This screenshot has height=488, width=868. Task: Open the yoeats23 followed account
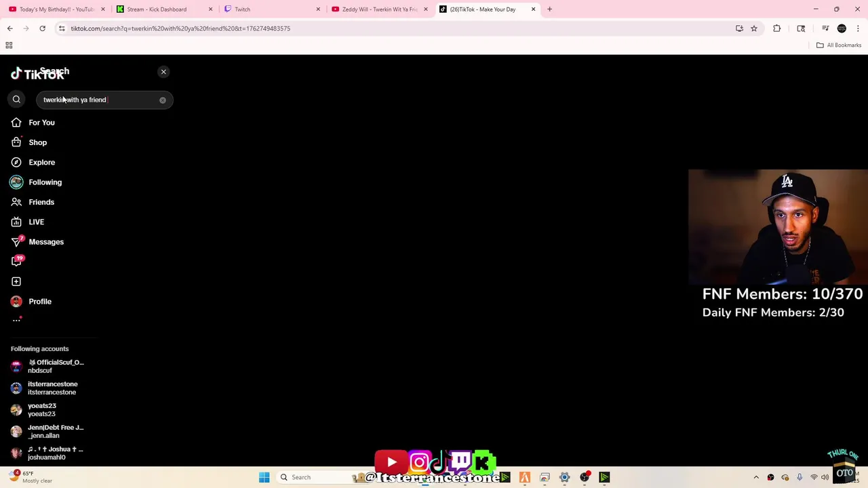(34, 409)
